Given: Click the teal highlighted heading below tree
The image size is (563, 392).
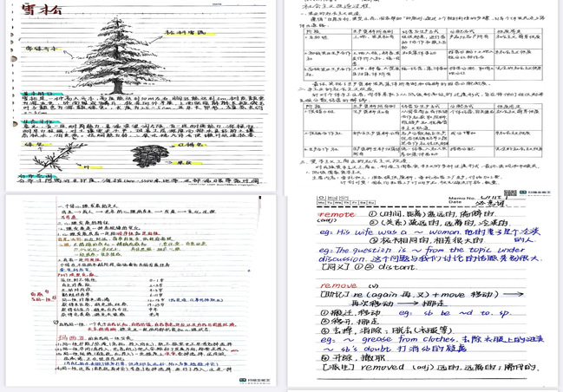Looking at the screenshot, I should tap(35, 94).
